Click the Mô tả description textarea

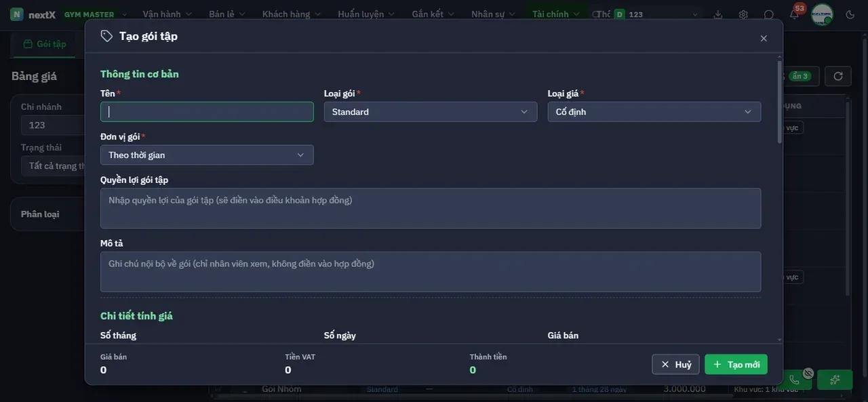tap(431, 272)
